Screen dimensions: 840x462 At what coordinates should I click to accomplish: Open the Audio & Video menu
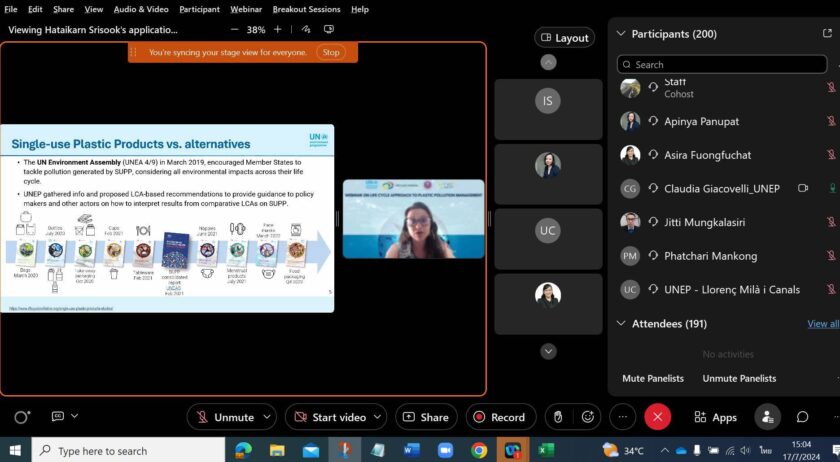coord(140,9)
